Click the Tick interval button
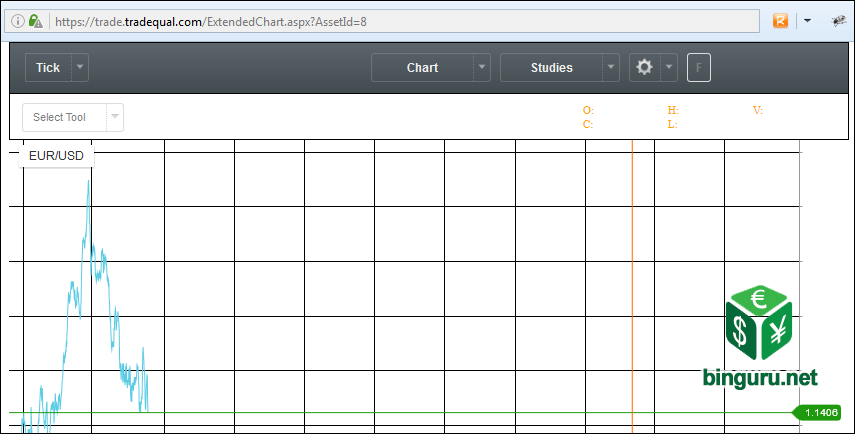The width and height of the screenshot is (855, 434). [x=48, y=68]
